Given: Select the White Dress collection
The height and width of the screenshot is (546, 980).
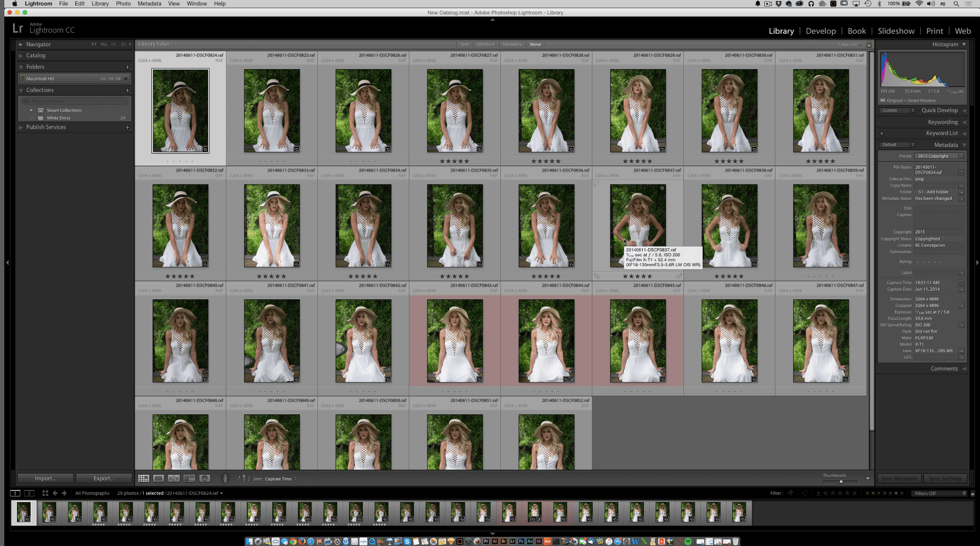Looking at the screenshot, I should (x=58, y=118).
